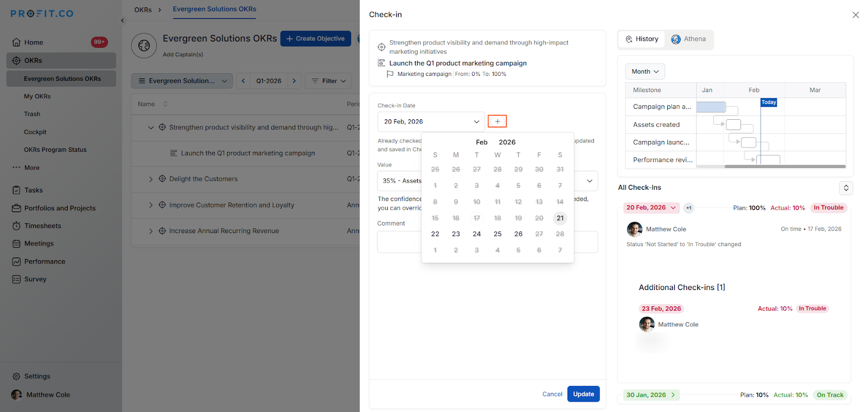Open the Month view dropdown

coord(644,72)
